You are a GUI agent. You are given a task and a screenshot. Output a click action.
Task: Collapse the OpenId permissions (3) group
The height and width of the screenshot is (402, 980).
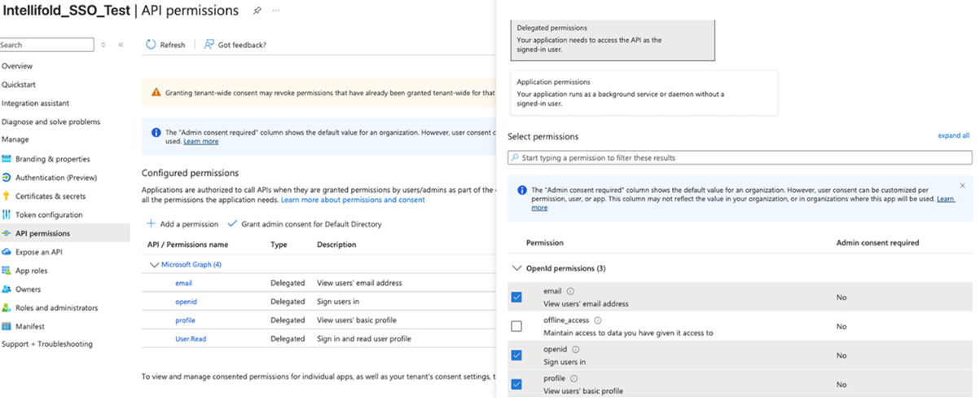[516, 268]
